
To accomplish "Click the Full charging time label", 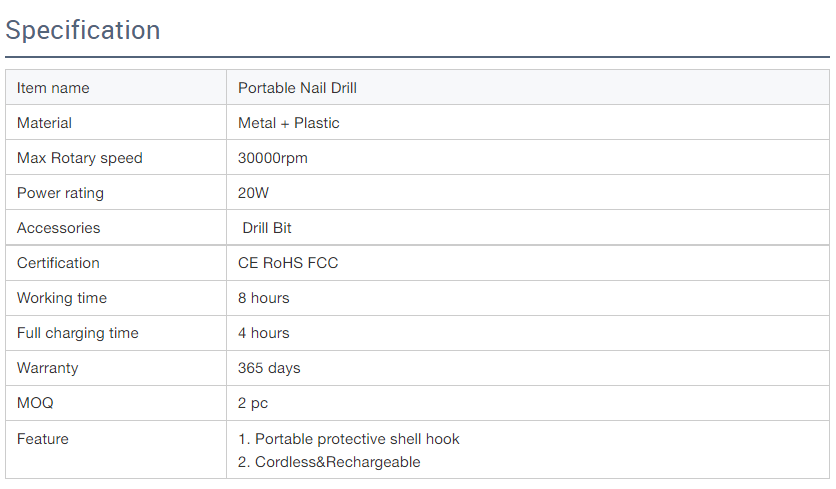I will point(77,333).
